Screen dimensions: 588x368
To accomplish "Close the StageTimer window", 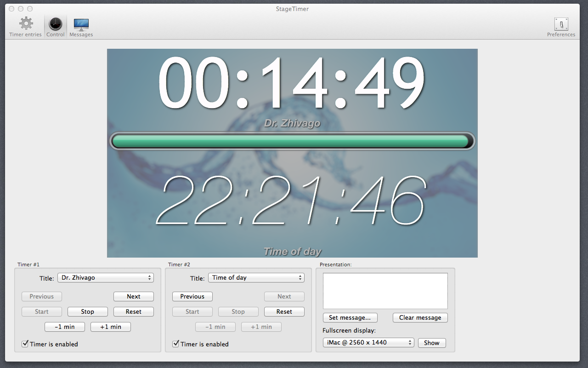I will (x=11, y=9).
